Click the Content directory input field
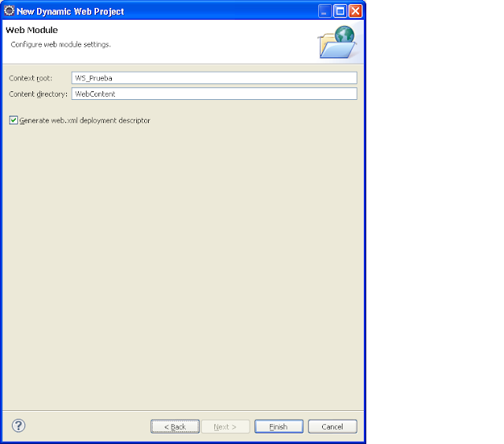The height and width of the screenshot is (444, 504). pos(214,94)
